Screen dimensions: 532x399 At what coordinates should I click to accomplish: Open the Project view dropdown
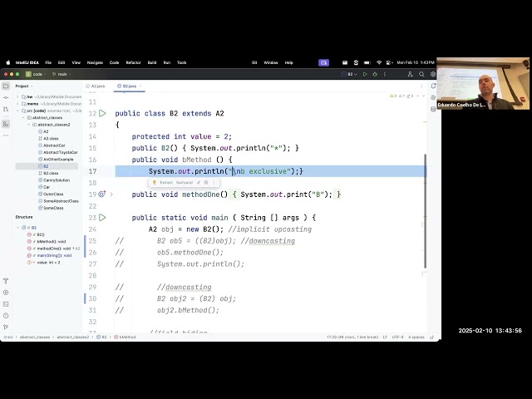click(24, 86)
